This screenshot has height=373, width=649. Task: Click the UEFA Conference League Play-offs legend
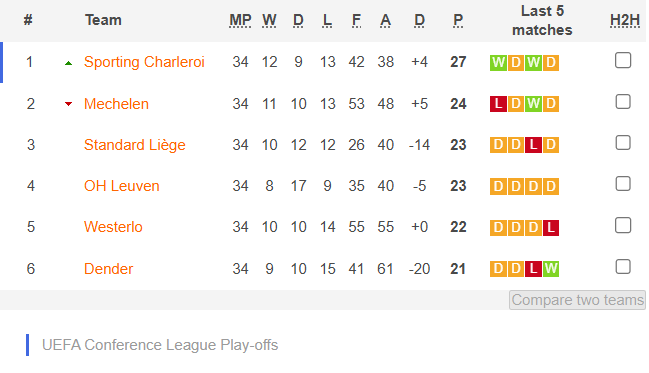160,345
